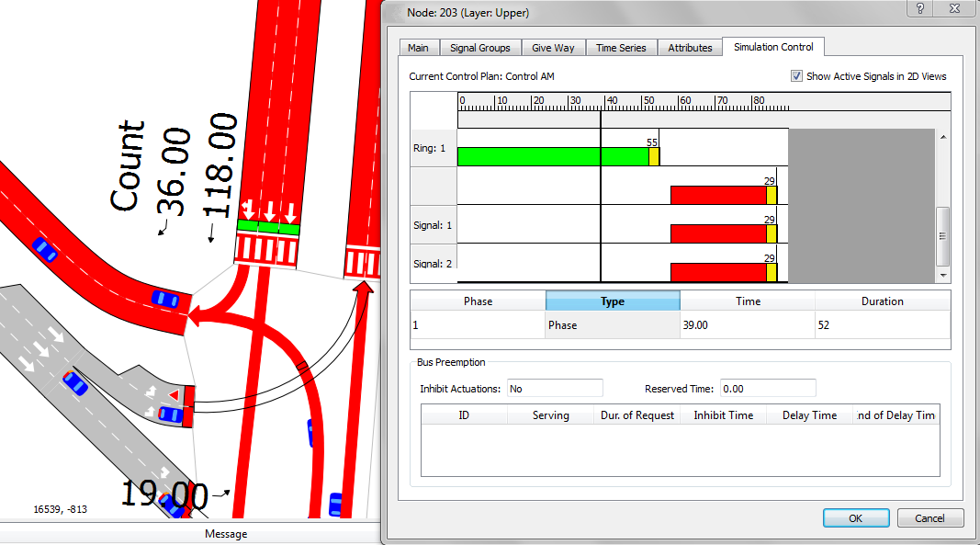Click the Inhibit Actuations field
The height and width of the screenshot is (545, 980).
[554, 389]
